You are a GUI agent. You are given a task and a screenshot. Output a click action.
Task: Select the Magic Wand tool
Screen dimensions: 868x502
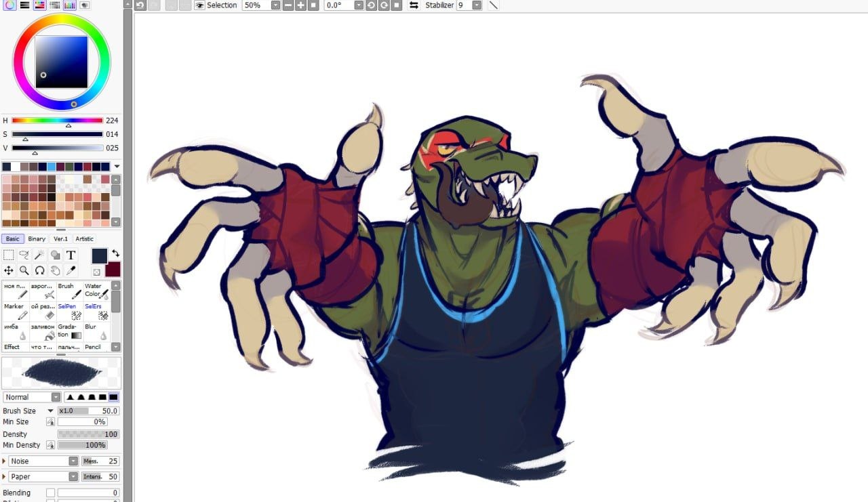[39, 255]
